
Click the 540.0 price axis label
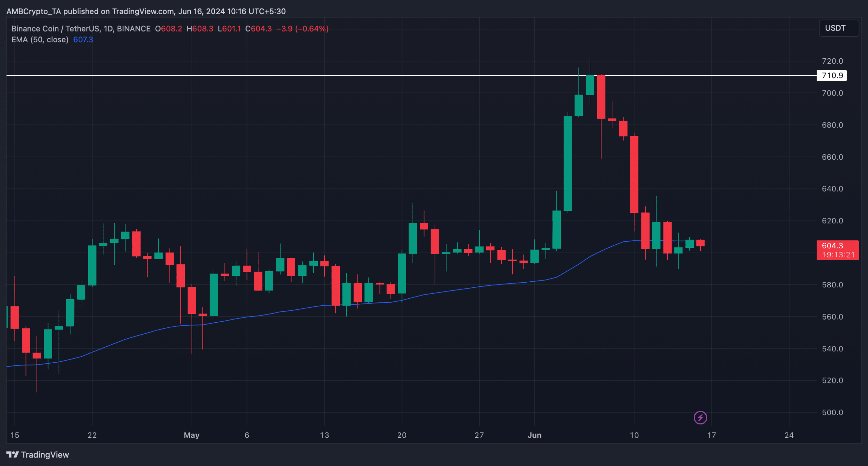click(832, 349)
